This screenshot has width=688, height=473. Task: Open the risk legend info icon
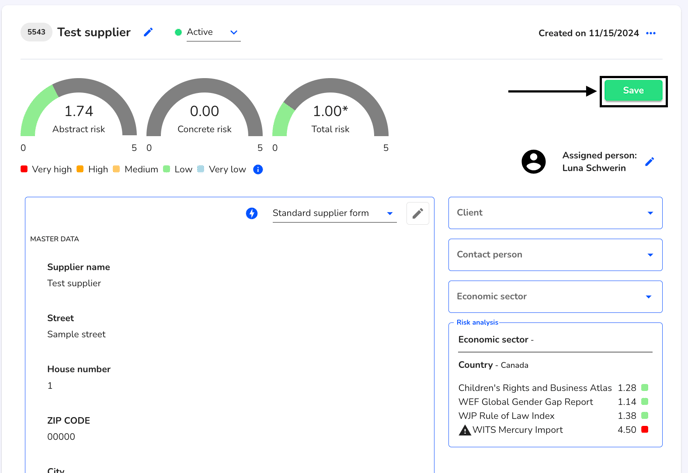(258, 169)
